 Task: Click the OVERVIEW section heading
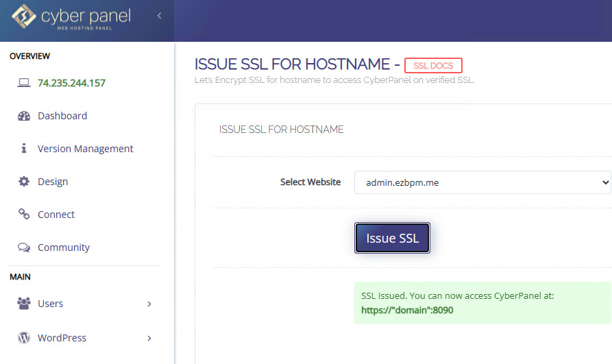click(x=29, y=56)
